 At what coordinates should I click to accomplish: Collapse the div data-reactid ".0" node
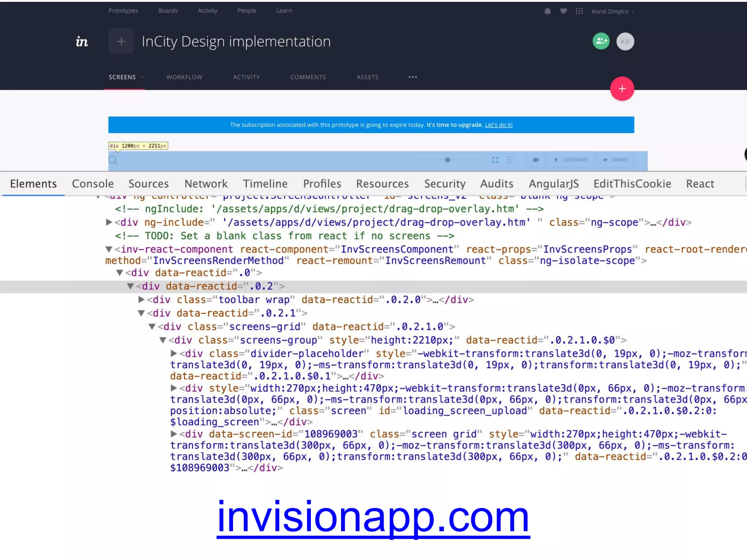click(119, 272)
